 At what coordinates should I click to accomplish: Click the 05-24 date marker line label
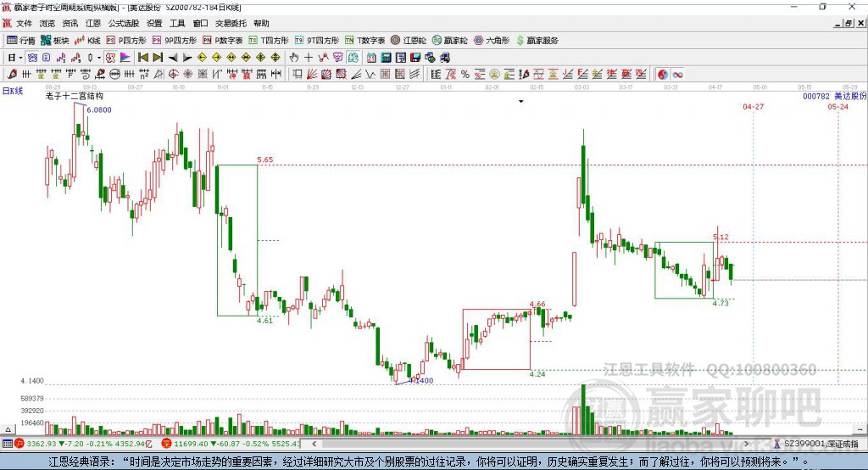(837, 106)
